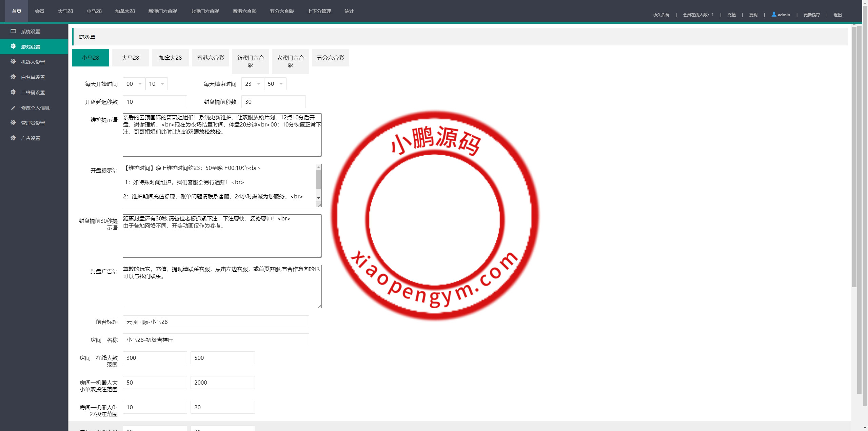Open the start-time minute dropdown showing 10
The height and width of the screenshot is (431, 868).
(x=156, y=84)
